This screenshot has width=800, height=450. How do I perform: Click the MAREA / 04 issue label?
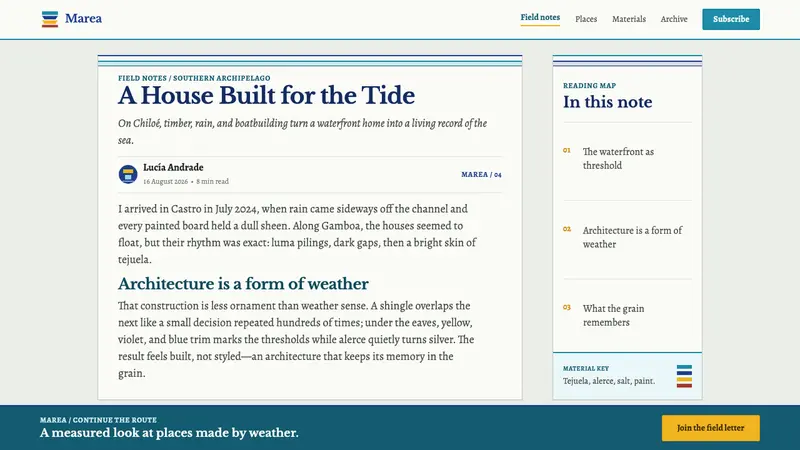coord(481,174)
